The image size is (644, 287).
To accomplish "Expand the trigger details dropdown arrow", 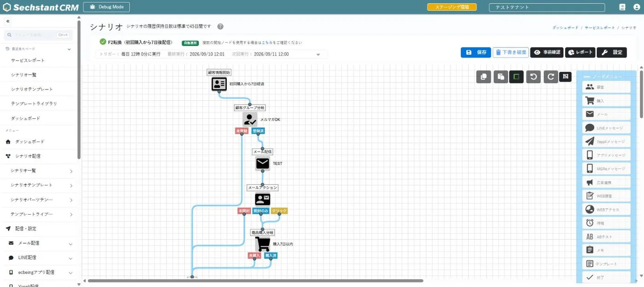I will 318,54.
